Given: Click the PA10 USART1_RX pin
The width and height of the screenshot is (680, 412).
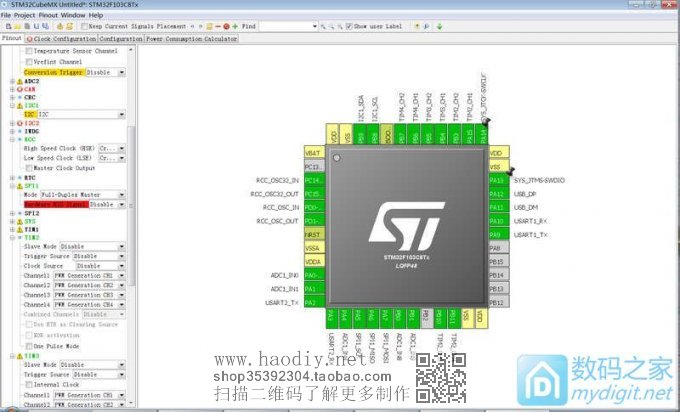Looking at the screenshot, I should (496, 220).
